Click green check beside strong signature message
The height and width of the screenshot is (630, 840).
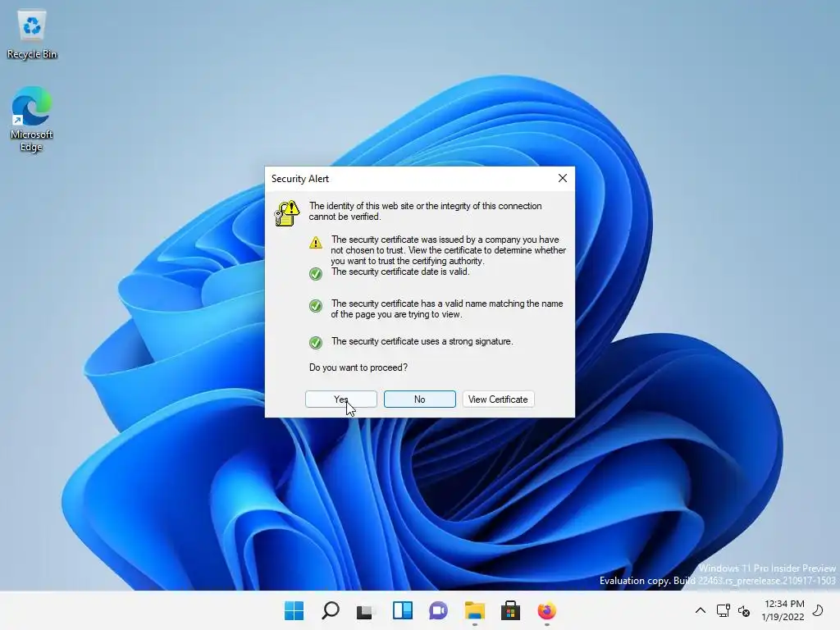pos(316,343)
